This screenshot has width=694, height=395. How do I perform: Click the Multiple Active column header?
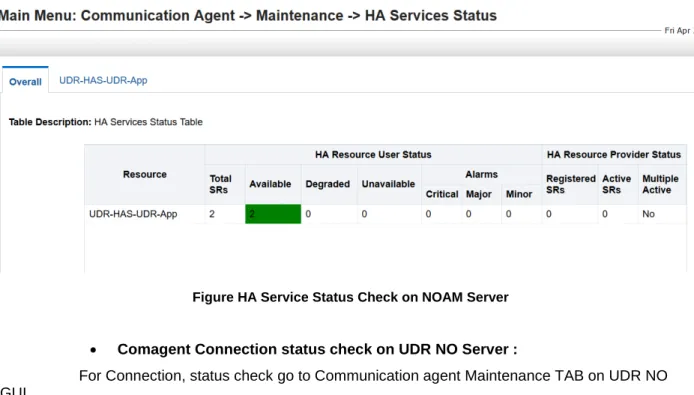point(662,184)
